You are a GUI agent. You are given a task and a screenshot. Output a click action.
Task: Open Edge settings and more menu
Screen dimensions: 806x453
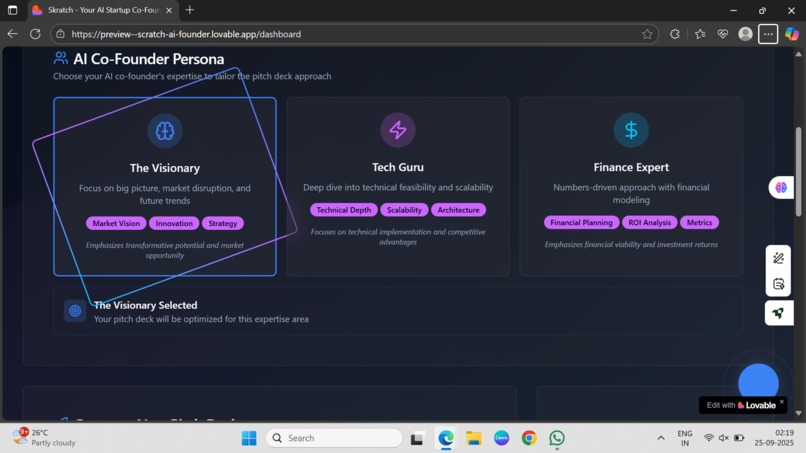pos(768,34)
